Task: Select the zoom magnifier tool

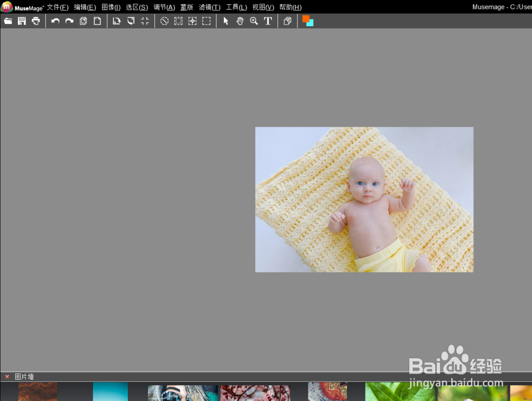Action: (254, 21)
